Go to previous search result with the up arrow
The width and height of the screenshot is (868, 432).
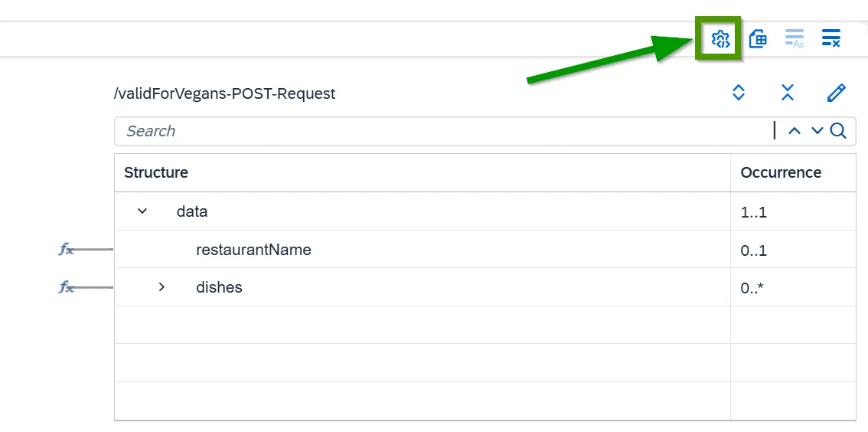795,131
